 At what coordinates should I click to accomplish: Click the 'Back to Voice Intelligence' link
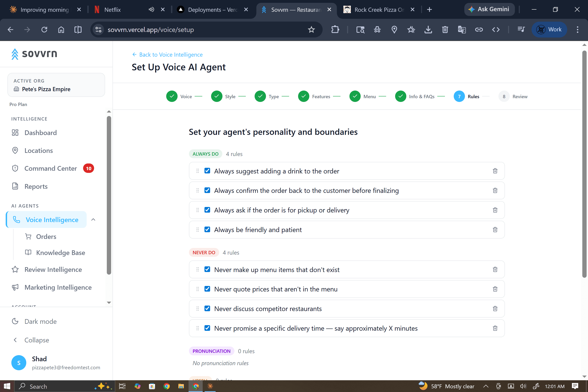(167, 54)
